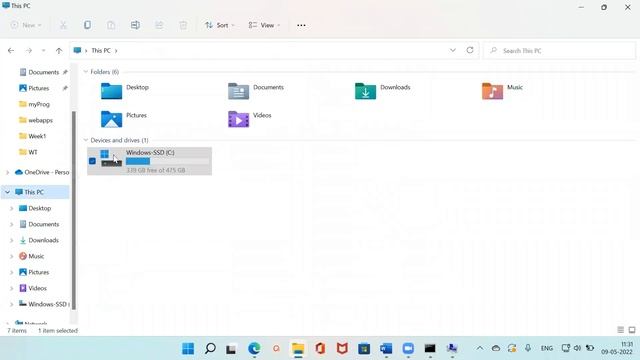Open Word from the taskbar

tap(386, 349)
